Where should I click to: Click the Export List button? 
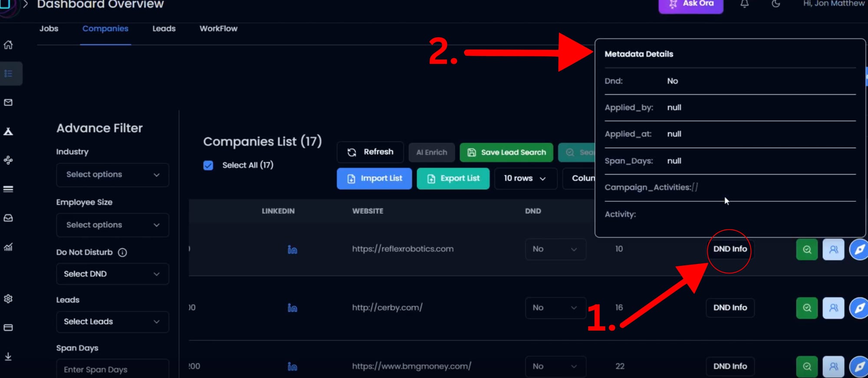[x=453, y=178]
